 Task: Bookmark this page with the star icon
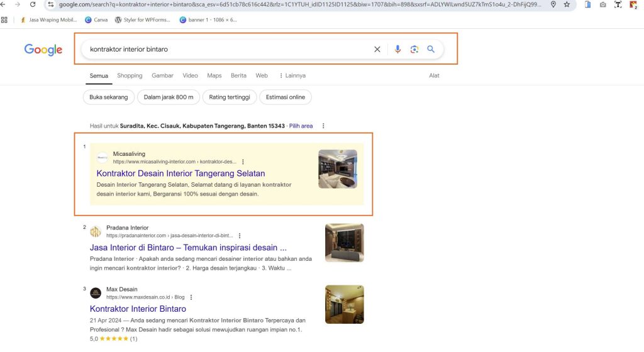(x=567, y=4)
